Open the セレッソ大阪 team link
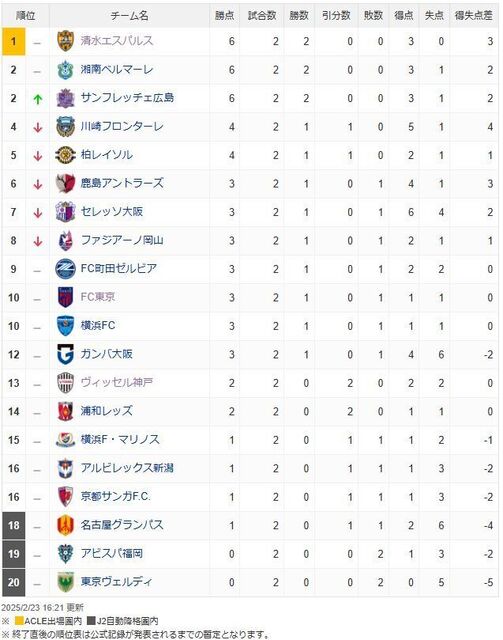The height and width of the screenshot is (640, 503). coord(112,212)
